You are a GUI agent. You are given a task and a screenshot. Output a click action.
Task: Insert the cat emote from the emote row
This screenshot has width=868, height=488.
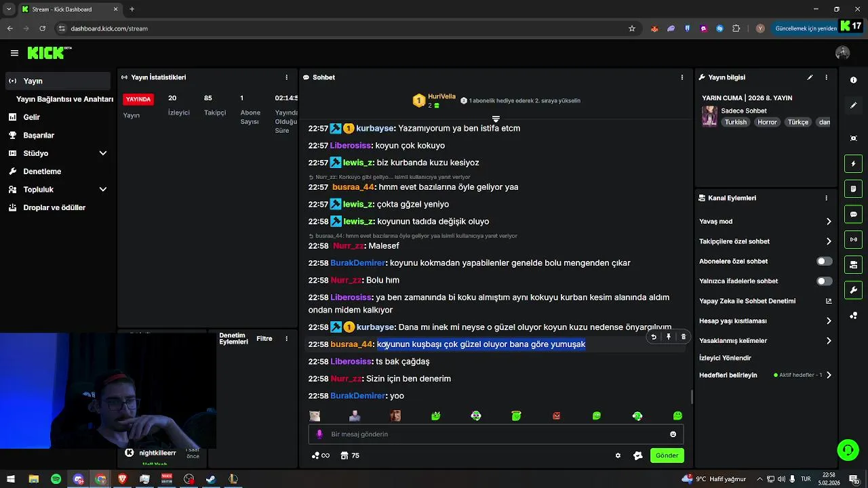(315, 415)
